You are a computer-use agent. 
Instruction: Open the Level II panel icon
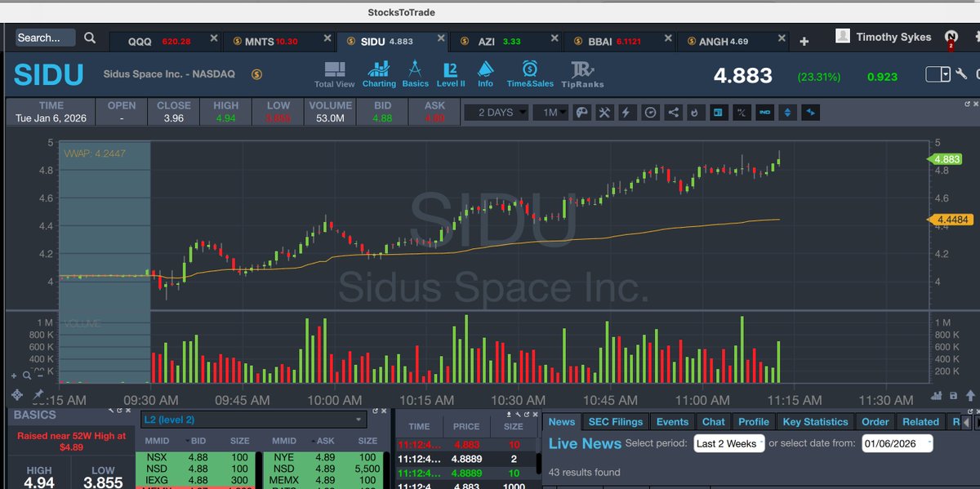pos(451,74)
